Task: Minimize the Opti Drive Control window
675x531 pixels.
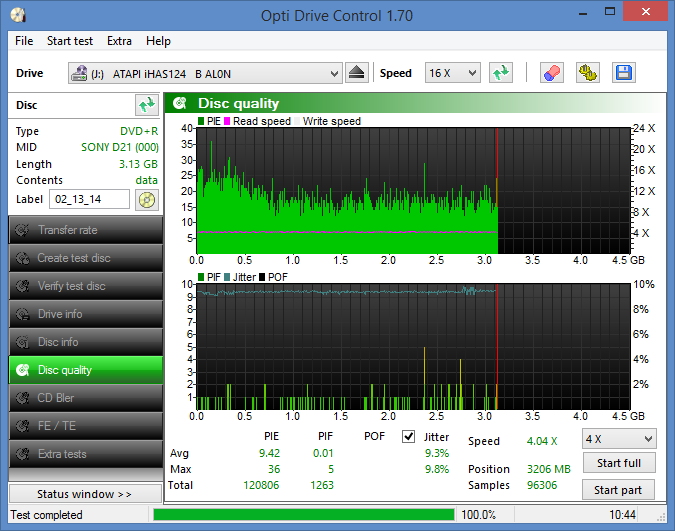Action: pos(583,12)
